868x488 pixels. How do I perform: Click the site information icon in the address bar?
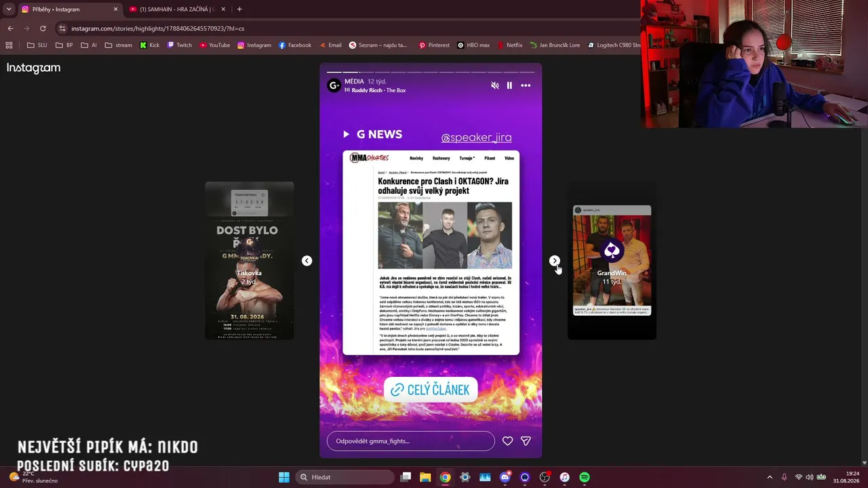(x=62, y=28)
